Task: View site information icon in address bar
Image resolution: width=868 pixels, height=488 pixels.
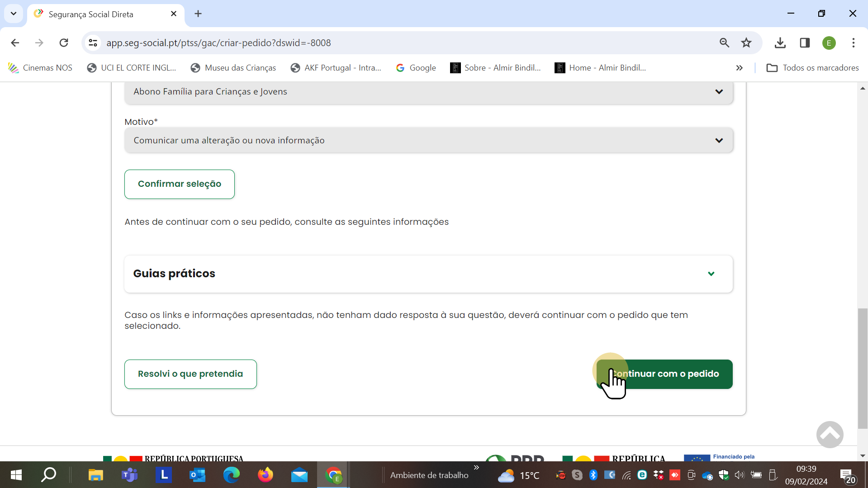Action: 93,43
